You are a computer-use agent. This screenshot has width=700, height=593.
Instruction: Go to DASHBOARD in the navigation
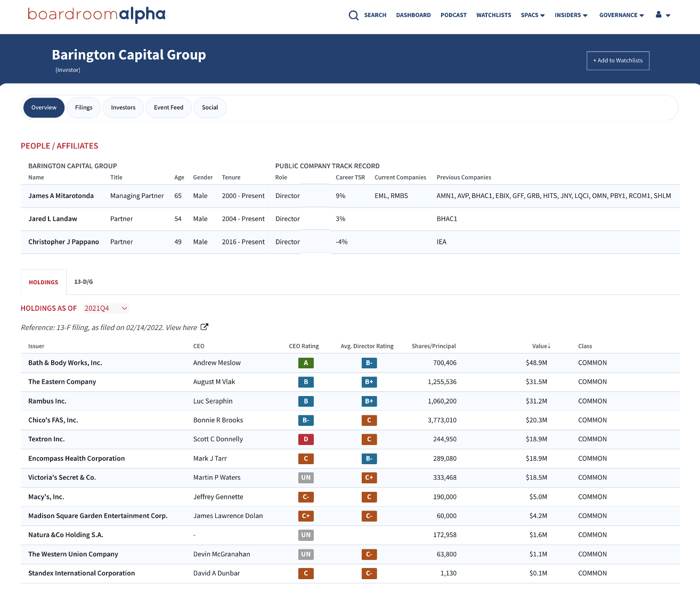pyautogui.click(x=413, y=15)
